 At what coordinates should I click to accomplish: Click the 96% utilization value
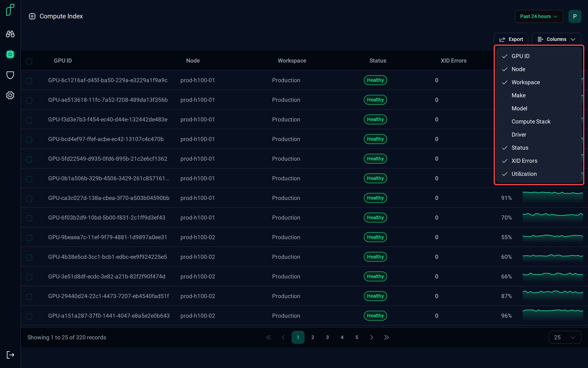point(506,316)
